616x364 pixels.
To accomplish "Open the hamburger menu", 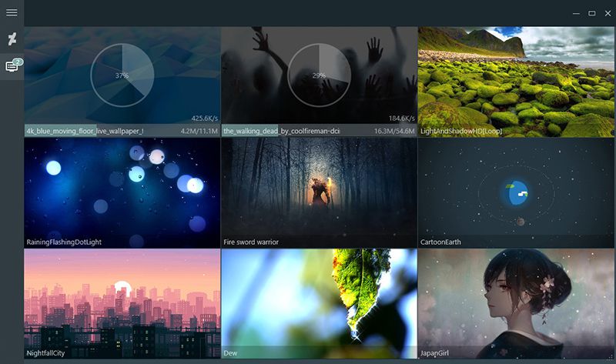I will pos(12,12).
